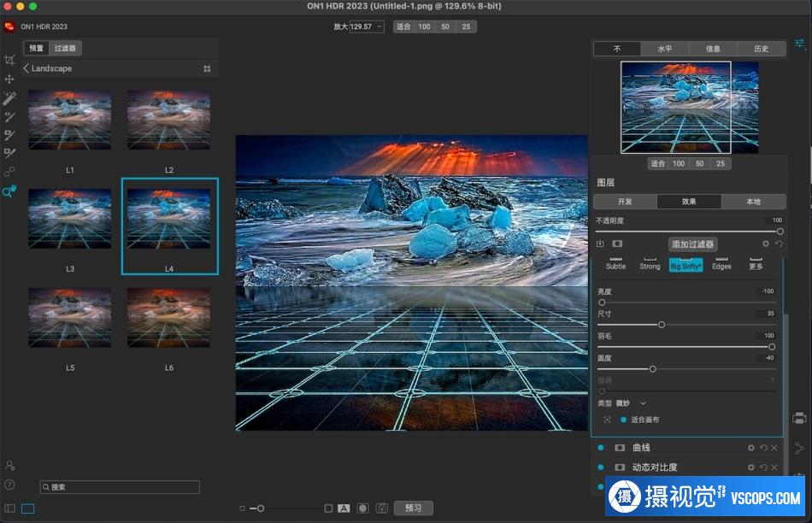Activate the linked shapes tool above zoom tool
The image size is (812, 523).
[x=9, y=172]
